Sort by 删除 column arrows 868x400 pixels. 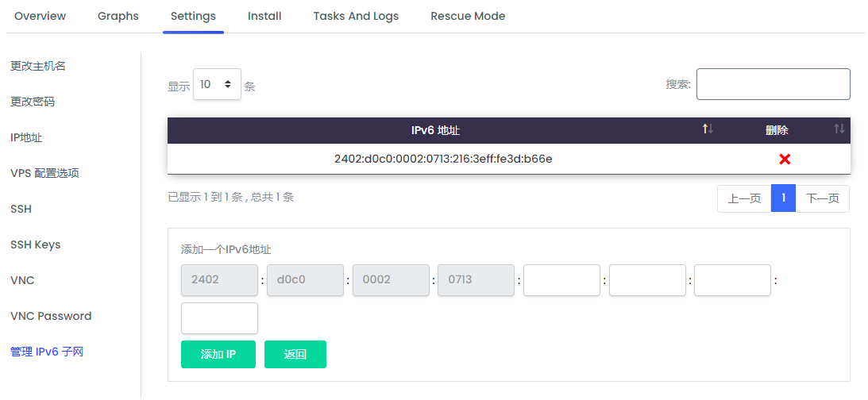[839, 129]
